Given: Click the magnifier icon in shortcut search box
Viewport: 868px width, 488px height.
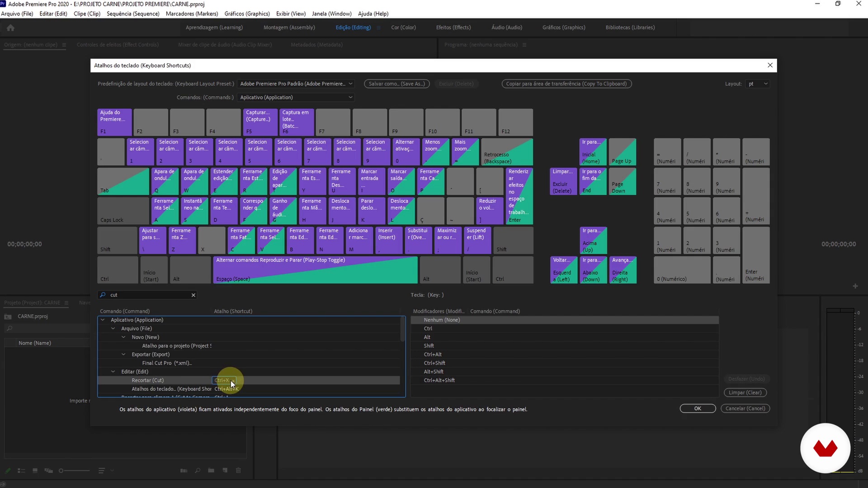Looking at the screenshot, I should [103, 295].
